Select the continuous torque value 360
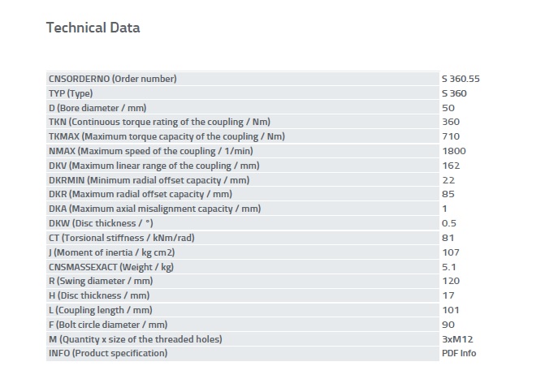The image size is (545, 392). pos(451,122)
